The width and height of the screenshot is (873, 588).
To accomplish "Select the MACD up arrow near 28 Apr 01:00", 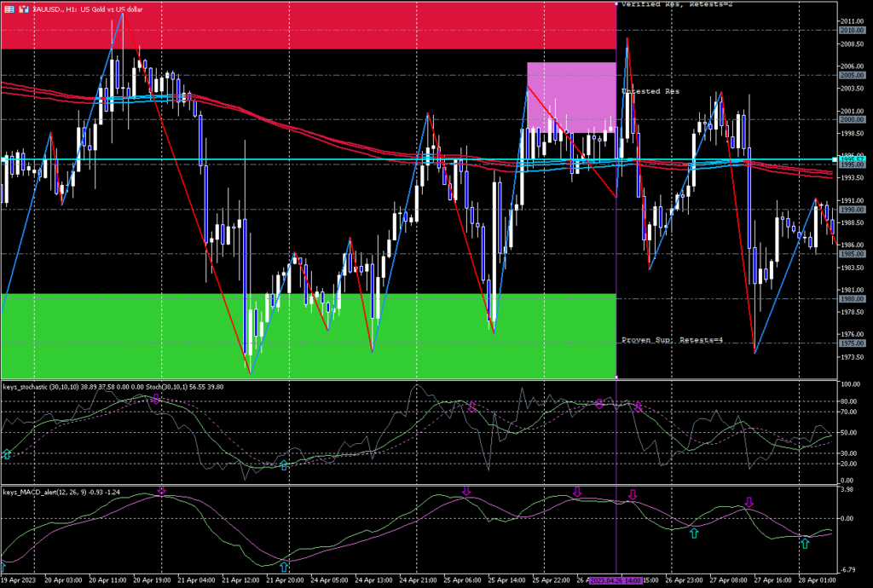I will point(805,543).
